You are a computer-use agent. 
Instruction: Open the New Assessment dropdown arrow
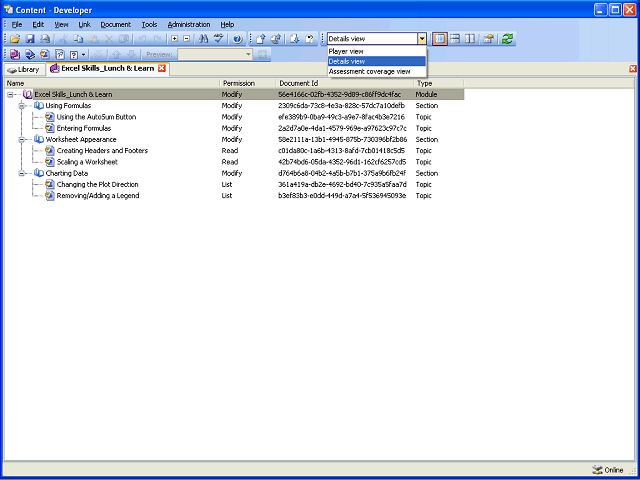pyautogui.click(x=83, y=54)
